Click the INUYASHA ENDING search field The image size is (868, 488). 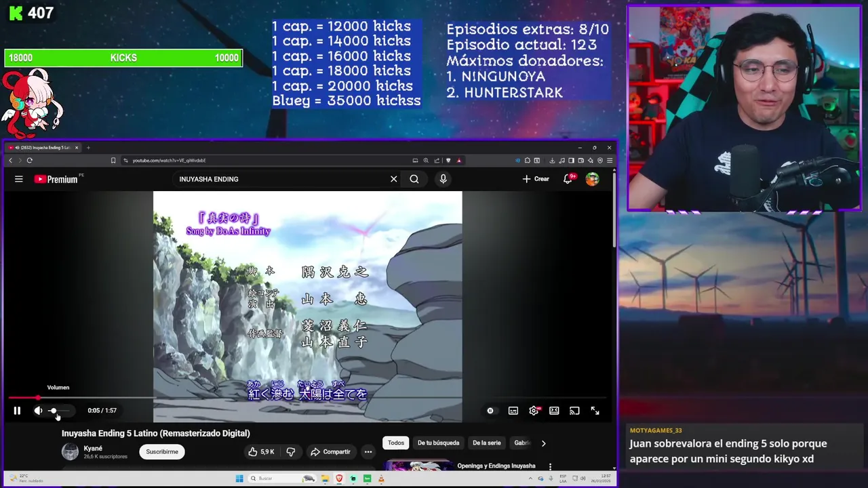(281, 179)
